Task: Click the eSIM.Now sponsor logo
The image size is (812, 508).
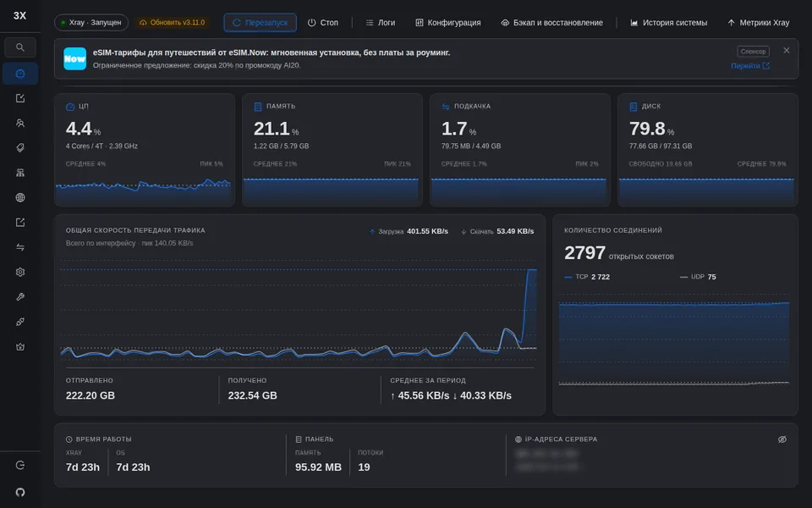Action: [x=74, y=58]
